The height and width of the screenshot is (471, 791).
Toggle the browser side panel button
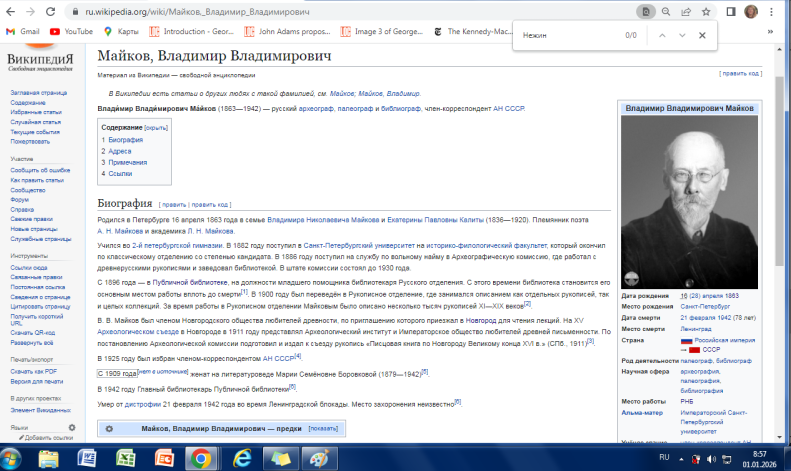tap(731, 11)
